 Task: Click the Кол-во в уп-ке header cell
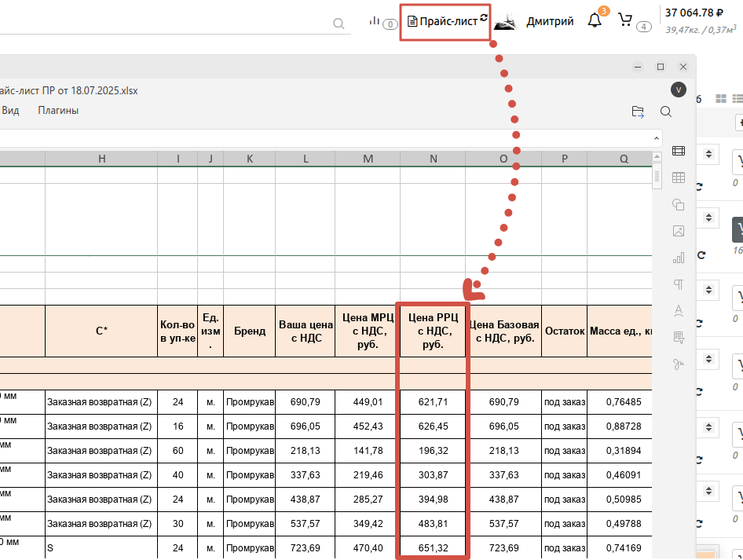coord(178,331)
